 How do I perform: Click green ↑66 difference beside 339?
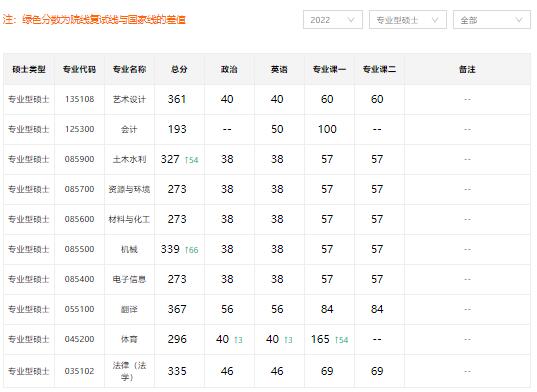pos(191,250)
